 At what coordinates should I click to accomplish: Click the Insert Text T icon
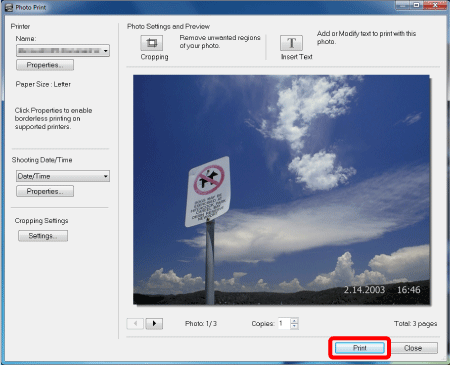pyautogui.click(x=291, y=43)
